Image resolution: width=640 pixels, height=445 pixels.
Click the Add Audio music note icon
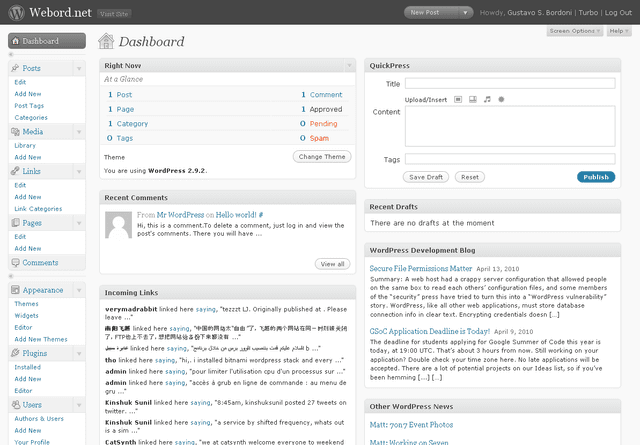coord(487,100)
